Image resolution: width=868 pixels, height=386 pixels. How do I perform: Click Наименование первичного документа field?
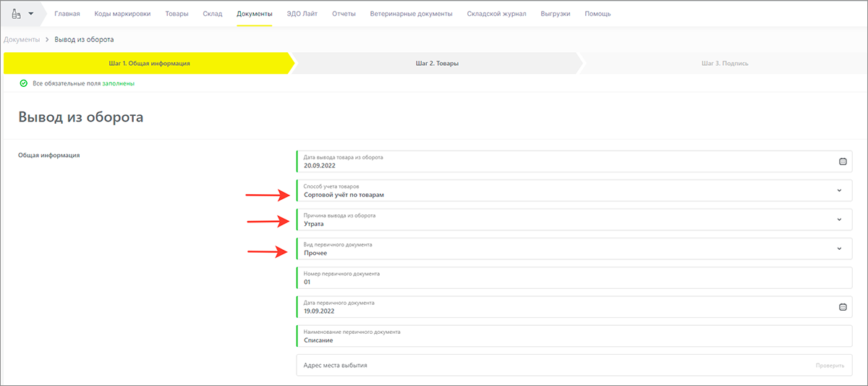pyautogui.click(x=574, y=336)
